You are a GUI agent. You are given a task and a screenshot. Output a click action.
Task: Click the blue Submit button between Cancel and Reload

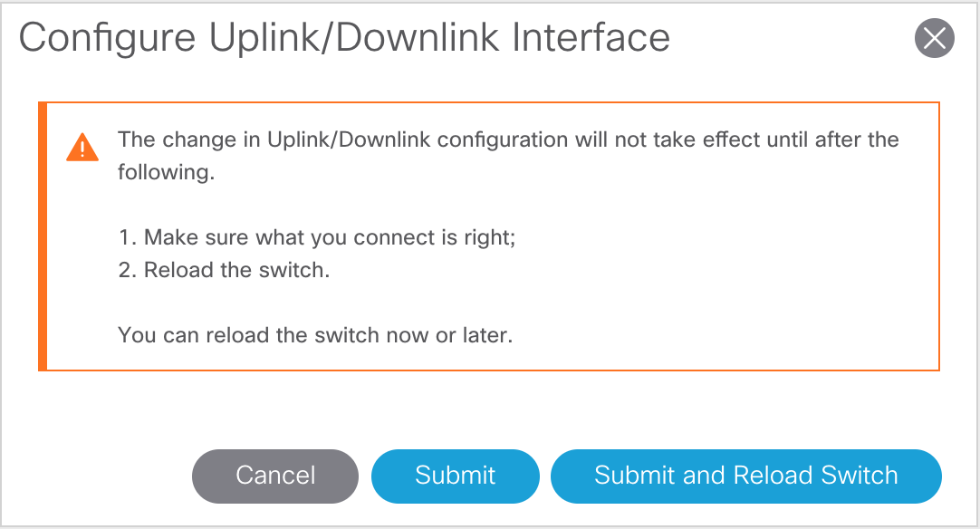pos(455,476)
